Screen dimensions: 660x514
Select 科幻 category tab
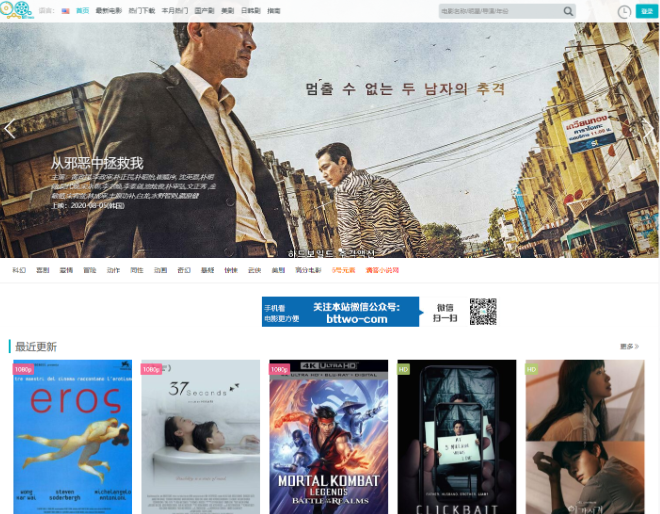pyautogui.click(x=19, y=270)
